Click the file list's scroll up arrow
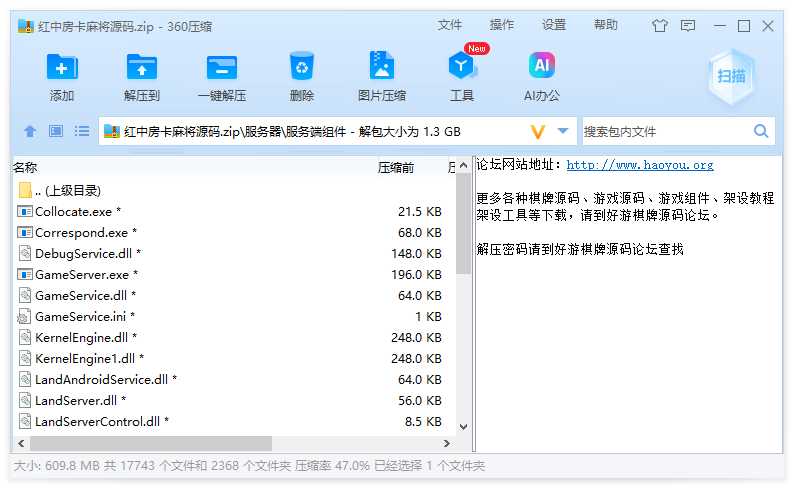Viewport: 794px width, 488px height. [463, 166]
